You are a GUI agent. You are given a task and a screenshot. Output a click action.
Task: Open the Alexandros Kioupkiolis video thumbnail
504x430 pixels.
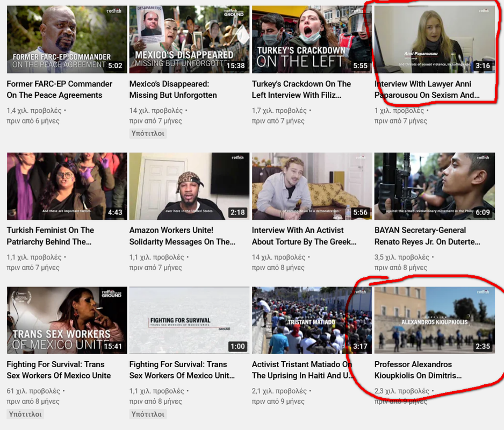click(435, 320)
